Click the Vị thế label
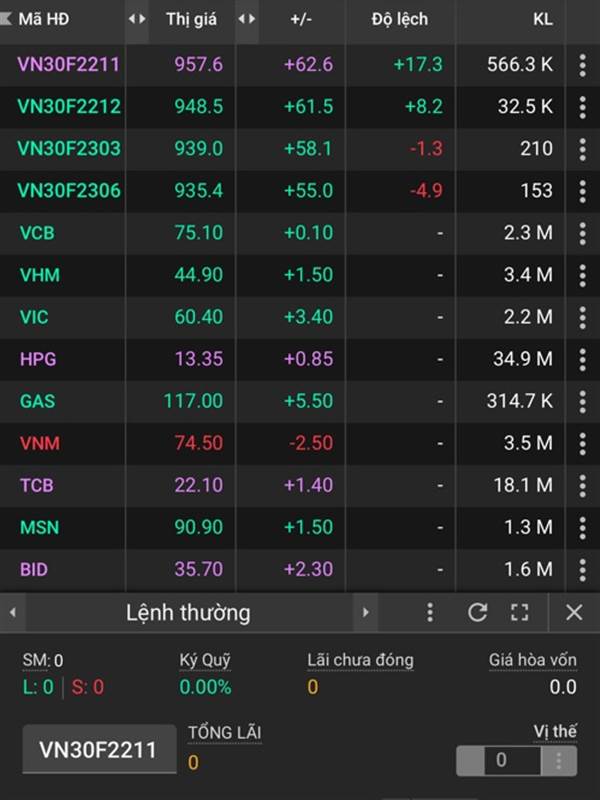The height and width of the screenshot is (800, 600). point(555,732)
